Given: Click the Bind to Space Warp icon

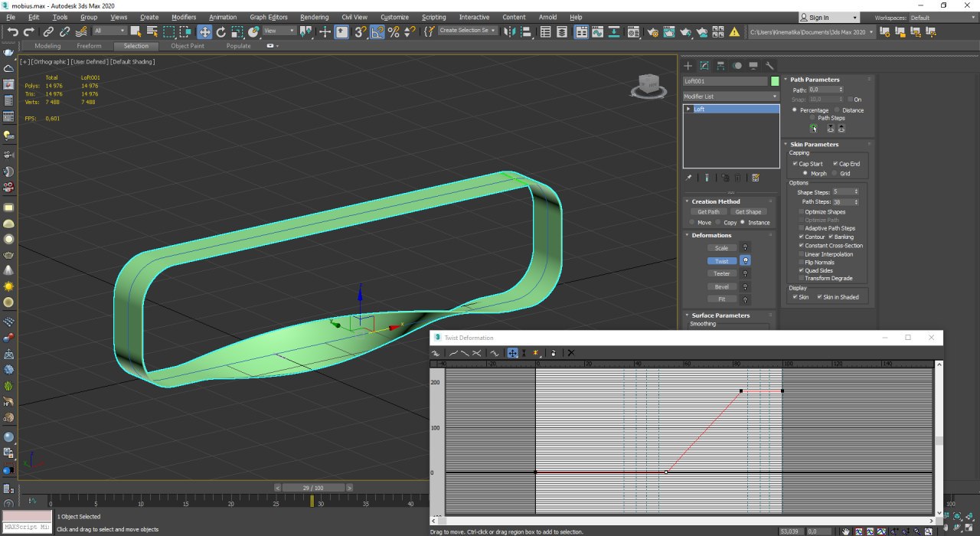Looking at the screenshot, I should 81,31.
